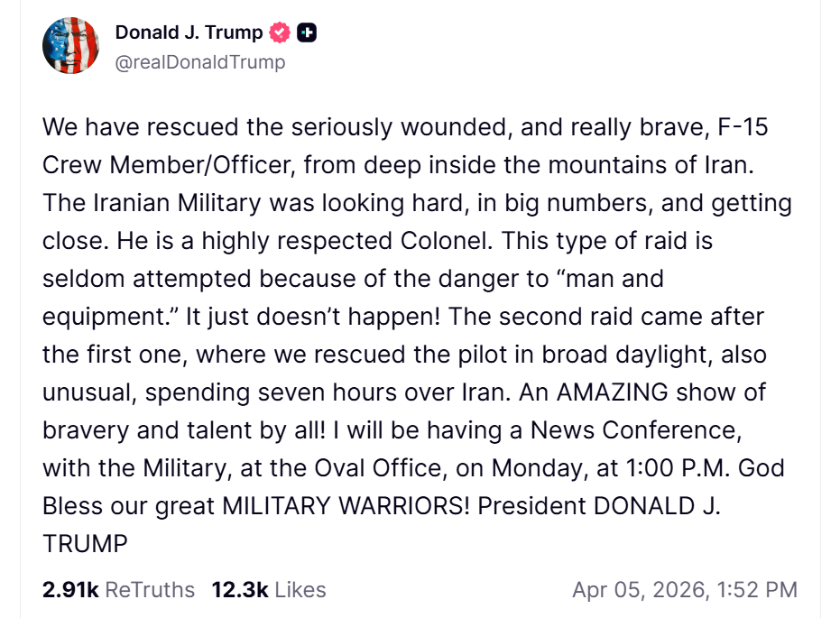Open the ReTruths label list
Image resolution: width=840 pixels, height=618 pixels.
[150, 590]
